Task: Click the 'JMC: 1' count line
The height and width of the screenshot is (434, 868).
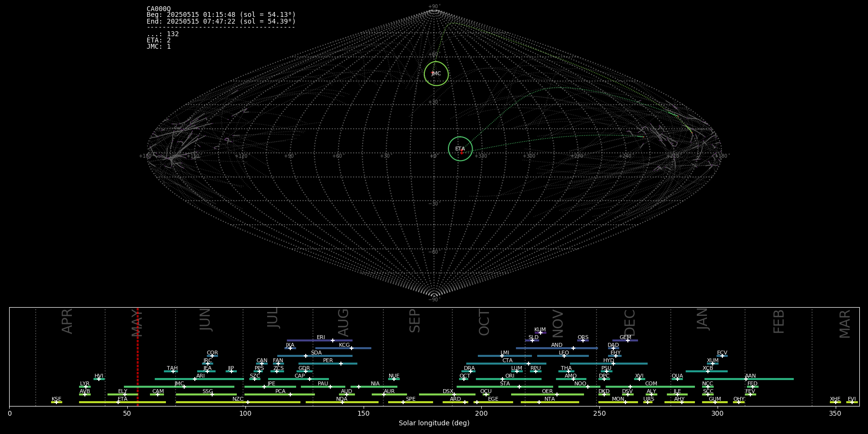Action: tap(159, 46)
